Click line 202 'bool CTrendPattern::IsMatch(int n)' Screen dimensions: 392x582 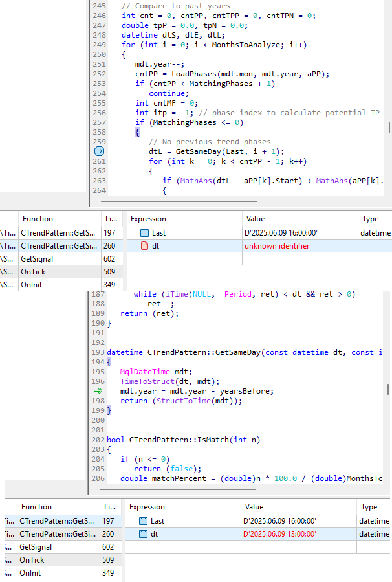coord(184,440)
